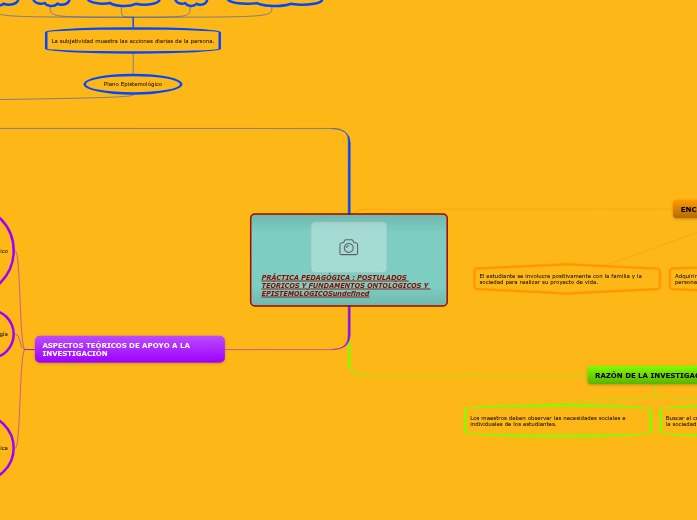The width and height of the screenshot is (697, 520).
Task: Select the green node starting with 'Buscar el'
Action: point(680,421)
